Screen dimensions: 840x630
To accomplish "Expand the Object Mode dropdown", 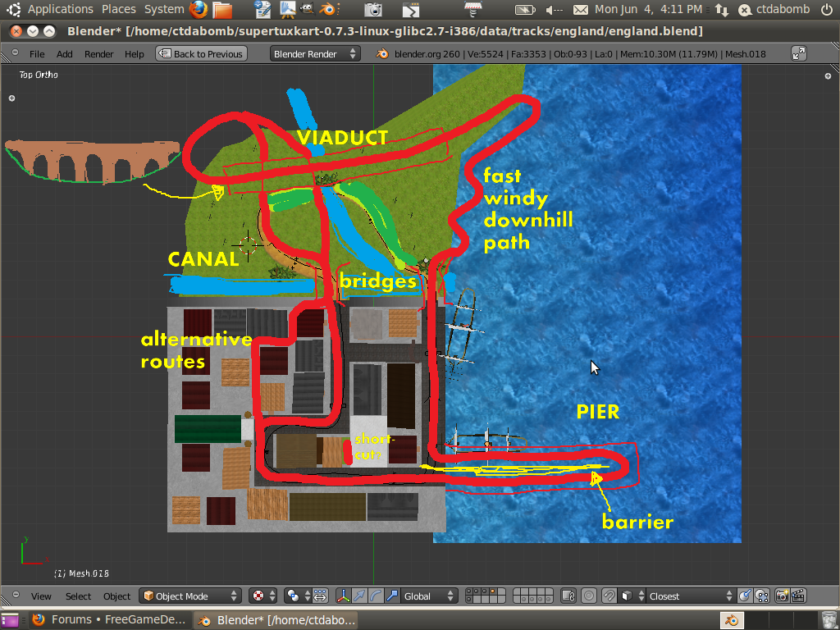I will pos(189,596).
